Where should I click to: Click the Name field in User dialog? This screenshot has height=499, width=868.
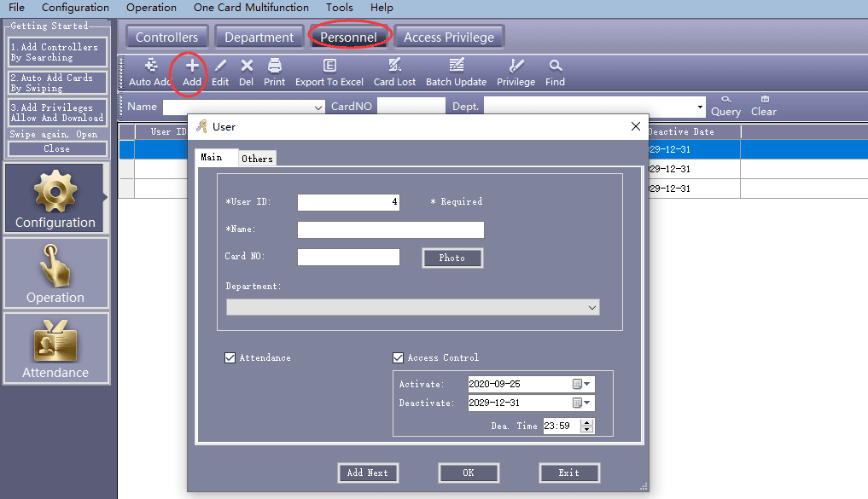pos(391,229)
